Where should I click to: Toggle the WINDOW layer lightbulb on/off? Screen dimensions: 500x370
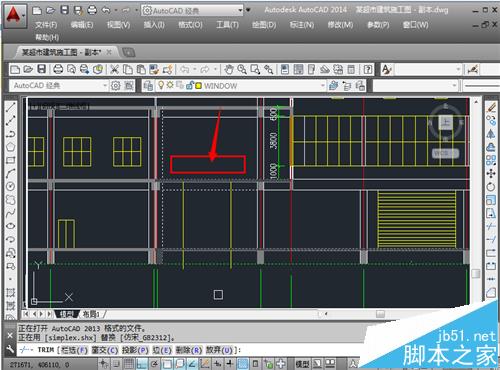coord(161,85)
